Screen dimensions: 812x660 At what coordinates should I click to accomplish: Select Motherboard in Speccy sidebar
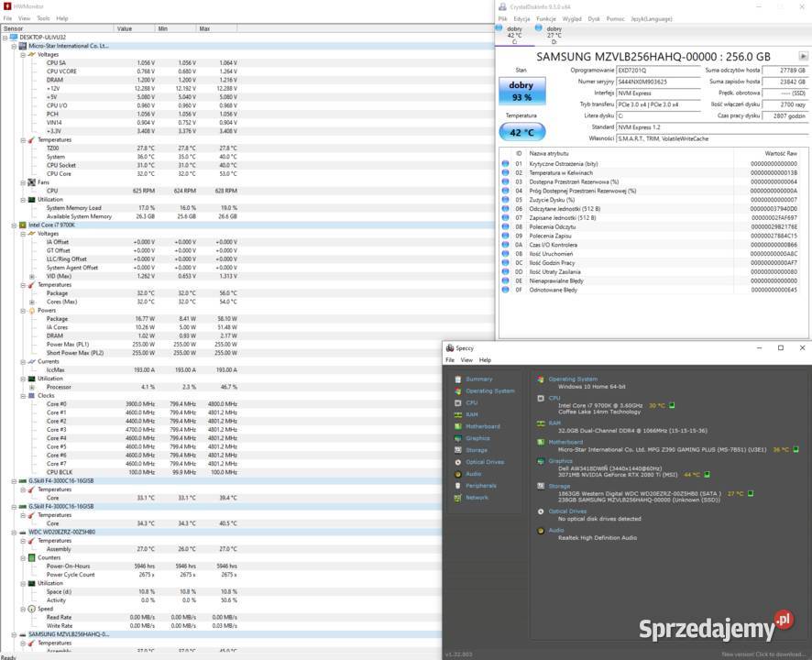point(483,427)
